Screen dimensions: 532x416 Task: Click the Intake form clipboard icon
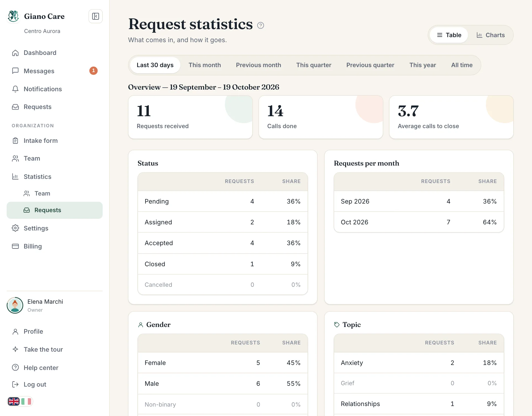pos(16,141)
